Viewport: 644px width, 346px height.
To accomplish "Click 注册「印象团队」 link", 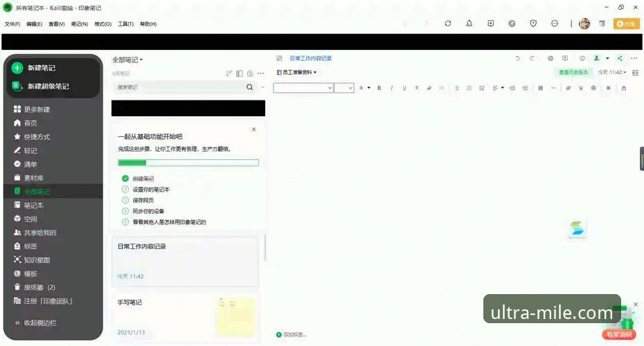I will click(43, 301).
